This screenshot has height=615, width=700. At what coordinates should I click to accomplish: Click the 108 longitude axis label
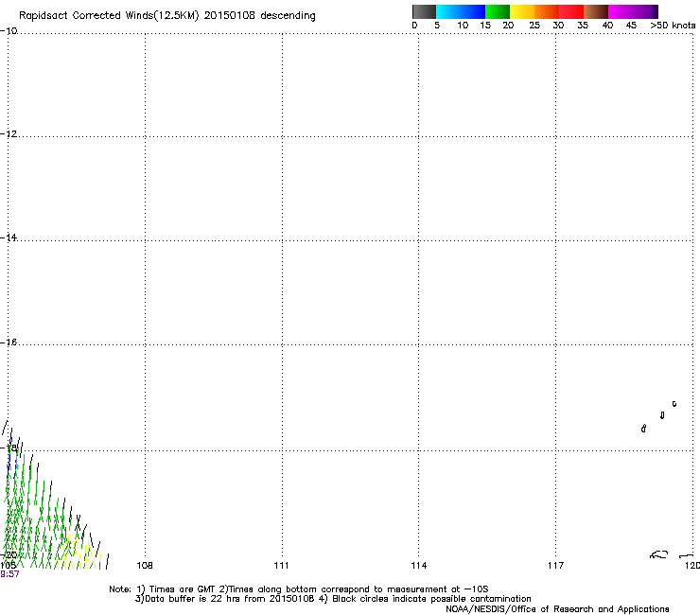pyautogui.click(x=145, y=566)
